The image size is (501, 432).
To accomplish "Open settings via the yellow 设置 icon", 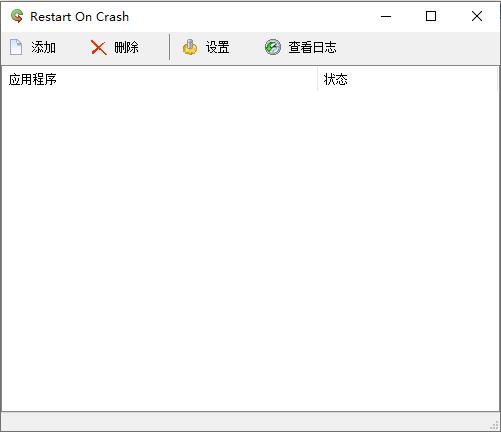I will pyautogui.click(x=190, y=47).
